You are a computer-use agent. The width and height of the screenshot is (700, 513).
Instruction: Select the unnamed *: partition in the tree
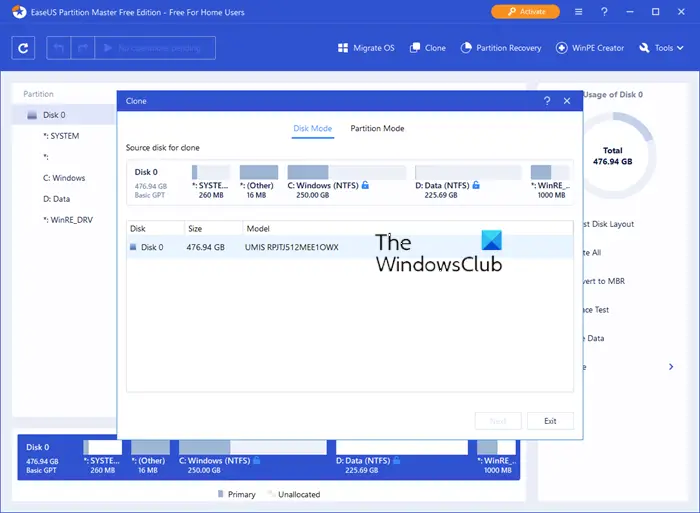(x=46, y=157)
